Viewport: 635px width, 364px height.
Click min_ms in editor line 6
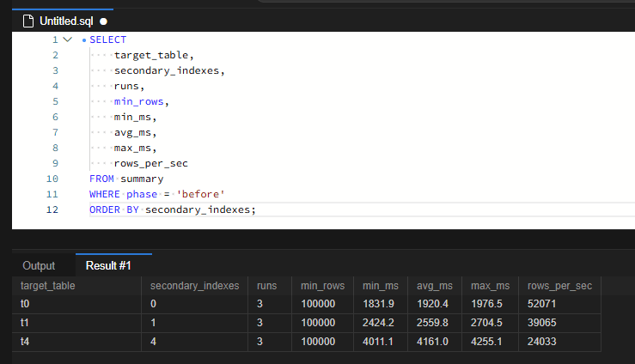(132, 117)
